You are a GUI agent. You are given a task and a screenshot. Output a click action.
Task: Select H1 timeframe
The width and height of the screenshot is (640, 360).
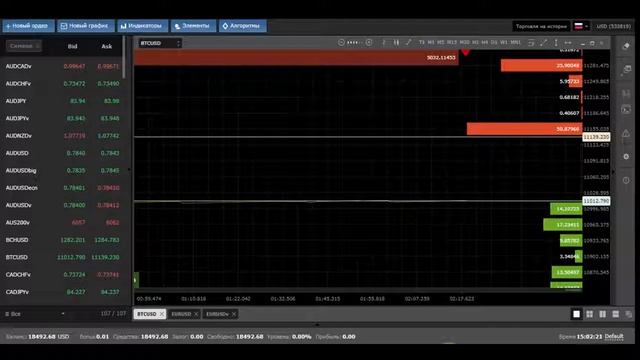pyautogui.click(x=475, y=42)
